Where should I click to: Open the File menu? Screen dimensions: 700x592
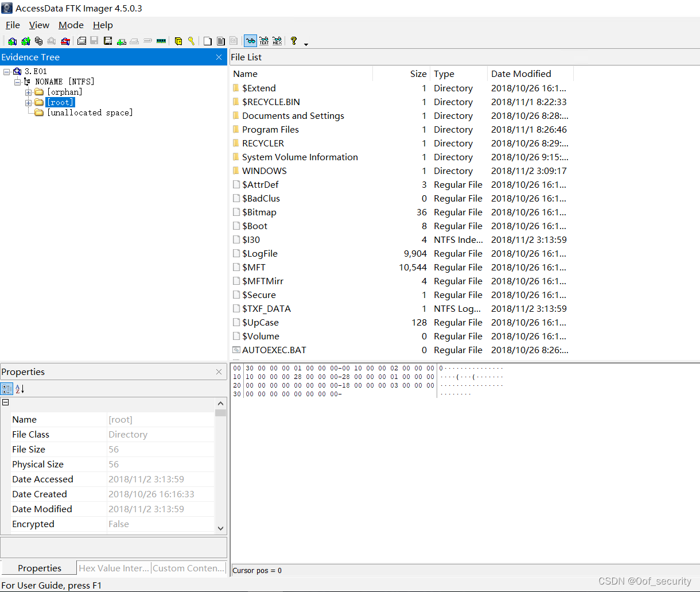(x=13, y=25)
